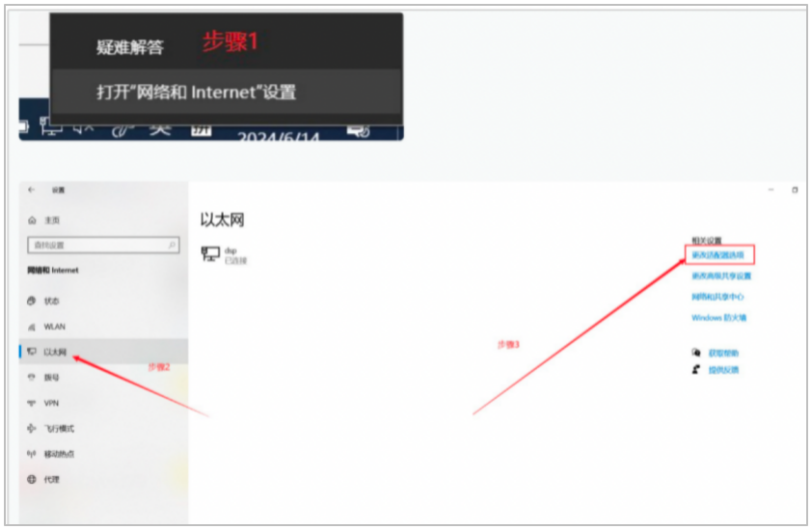
Task: Click the 更改适配器选项 link
Action: (x=717, y=254)
